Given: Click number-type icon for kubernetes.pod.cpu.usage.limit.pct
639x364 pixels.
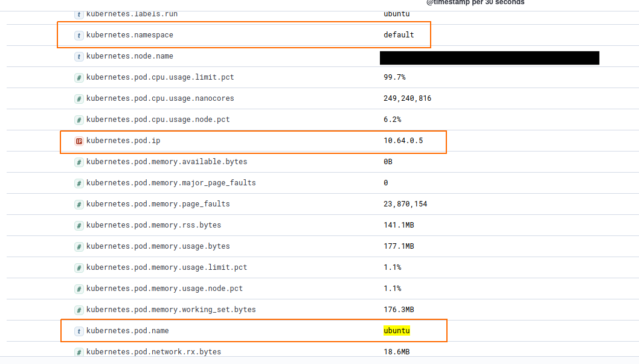Looking at the screenshot, I should [79, 78].
